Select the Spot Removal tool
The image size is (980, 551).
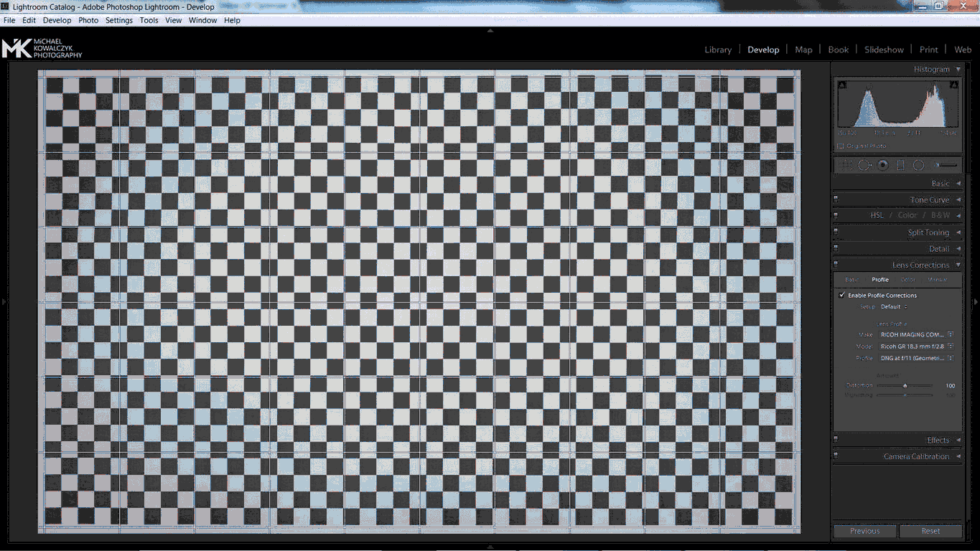[x=864, y=165]
